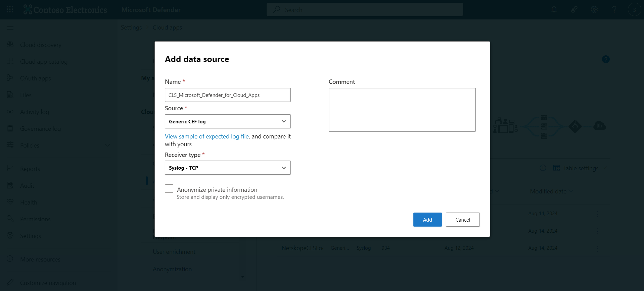Screen dimensions: 644x291
Task: Cancel the Add data source dialog
Action: coord(463,220)
